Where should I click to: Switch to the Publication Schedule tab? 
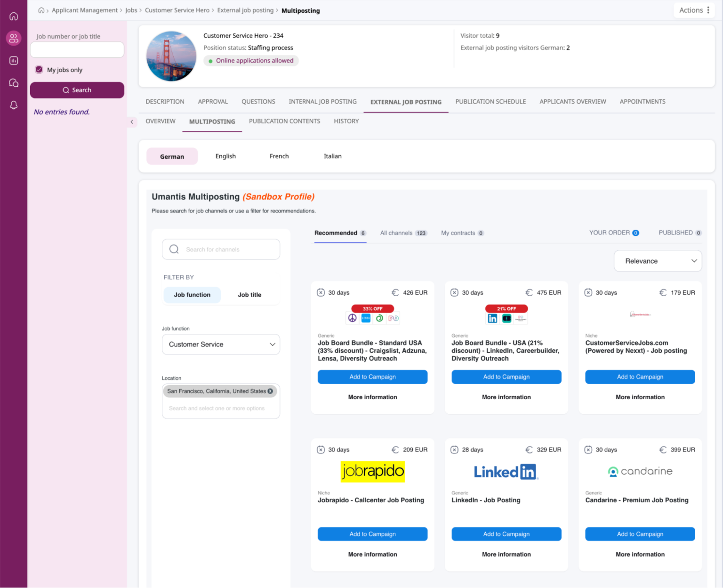(x=490, y=102)
